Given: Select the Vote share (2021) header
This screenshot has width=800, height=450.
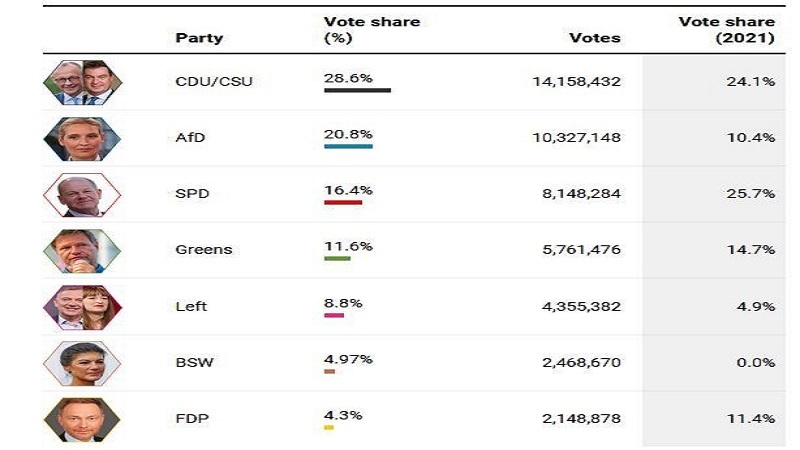Looking at the screenshot, I should [x=727, y=30].
